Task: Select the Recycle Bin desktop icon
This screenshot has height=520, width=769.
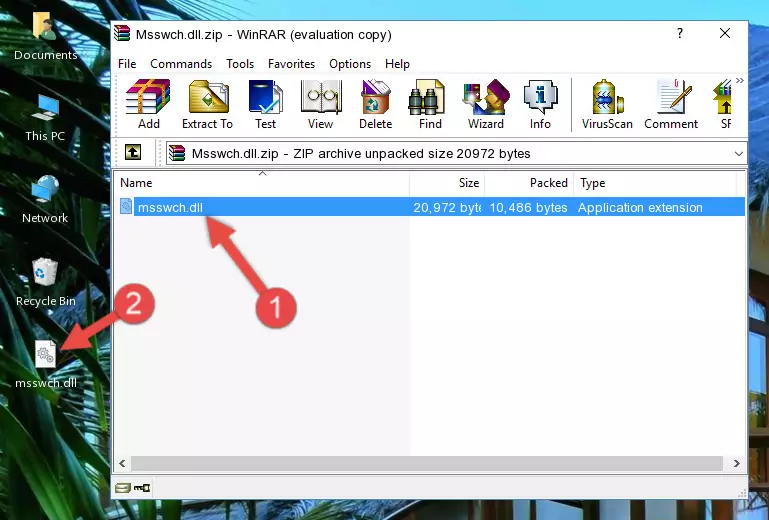Action: 45,282
